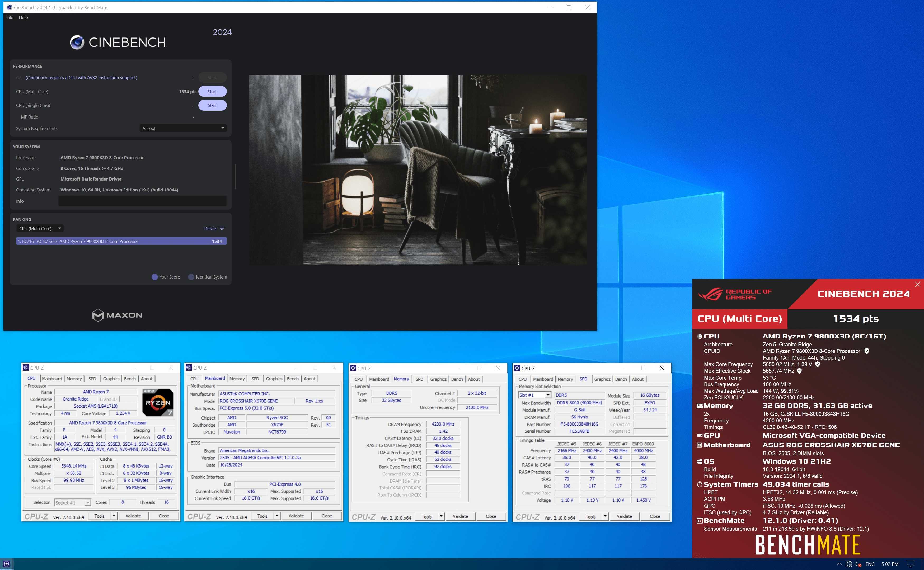Click the verified shield next to Max Effective Clock
This screenshot has width=924, height=570.
click(799, 371)
